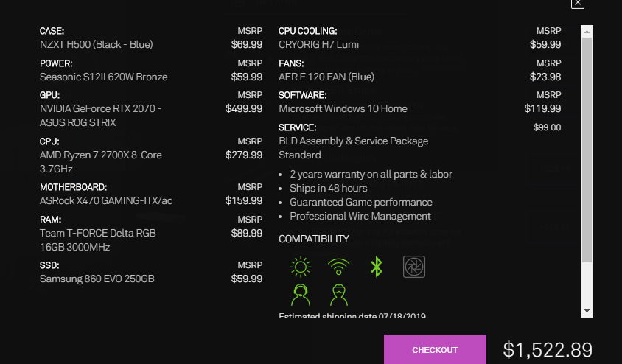622x364 pixels.
Task: Select NZXT H500 (Black - Blue) case text
Action: click(x=97, y=44)
